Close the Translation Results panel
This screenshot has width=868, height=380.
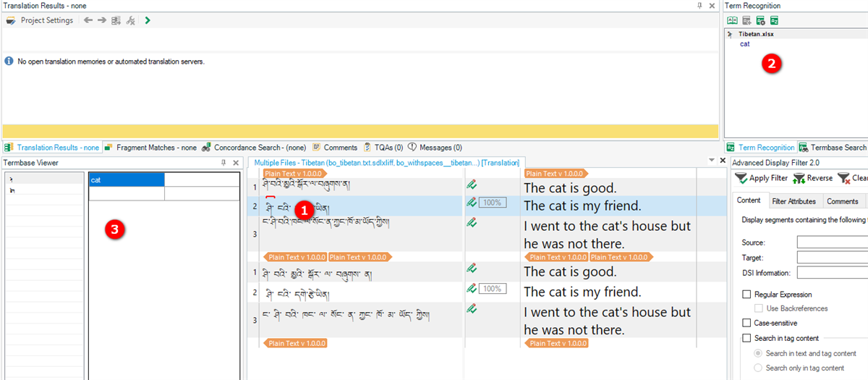pos(712,5)
